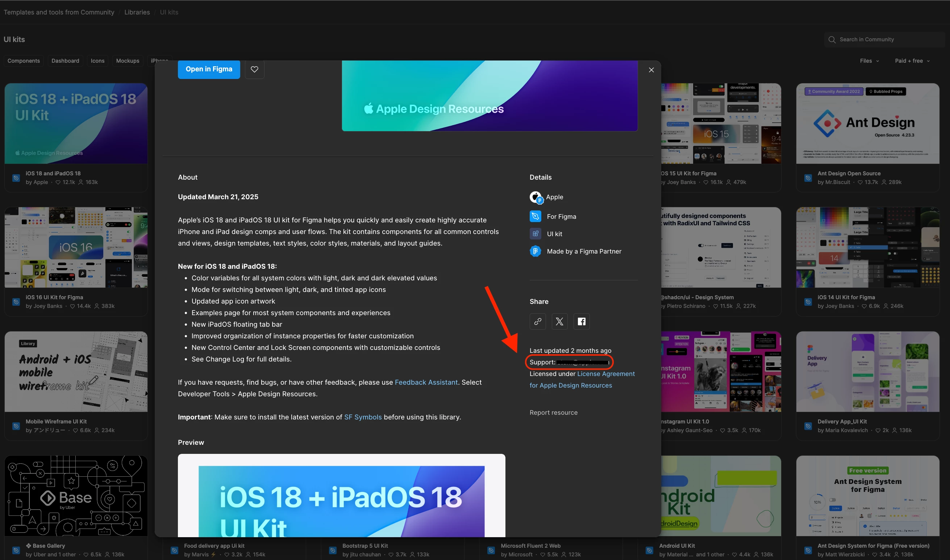Image resolution: width=950 pixels, height=560 pixels.
Task: Click the Made by a Figma Partner badge
Action: [x=535, y=251]
